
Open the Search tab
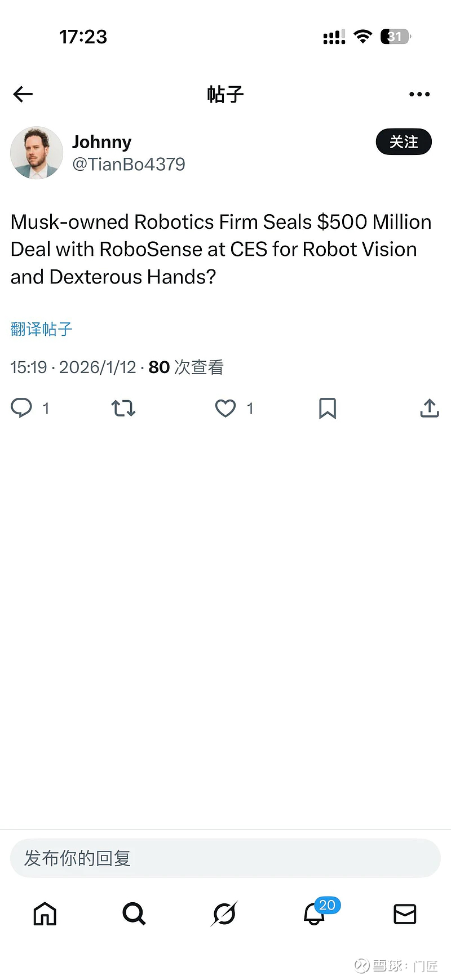(x=134, y=914)
